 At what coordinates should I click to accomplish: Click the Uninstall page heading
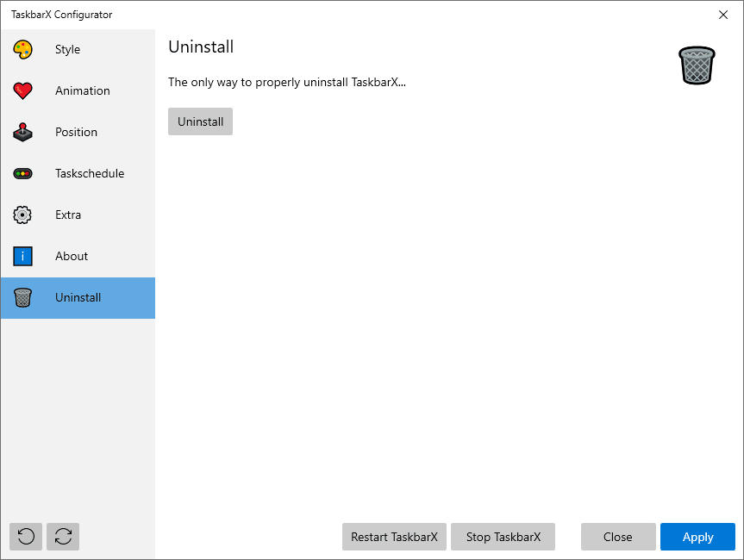(201, 47)
